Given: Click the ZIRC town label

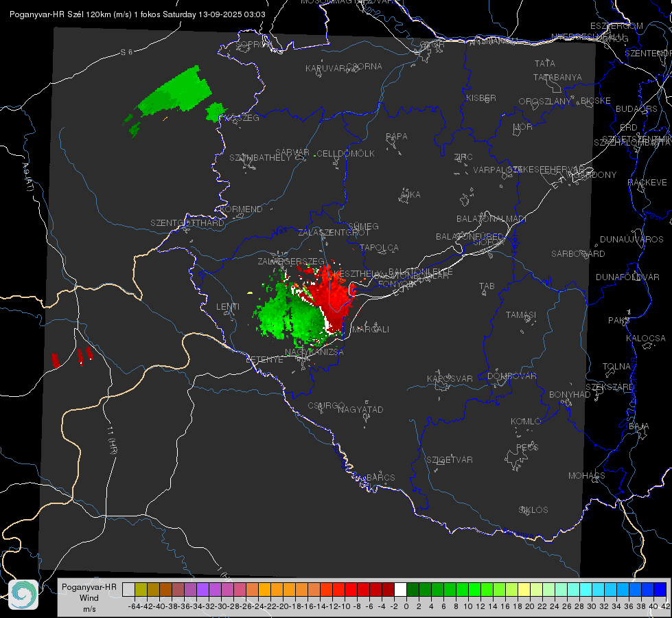Looking at the screenshot, I should tap(463, 157).
